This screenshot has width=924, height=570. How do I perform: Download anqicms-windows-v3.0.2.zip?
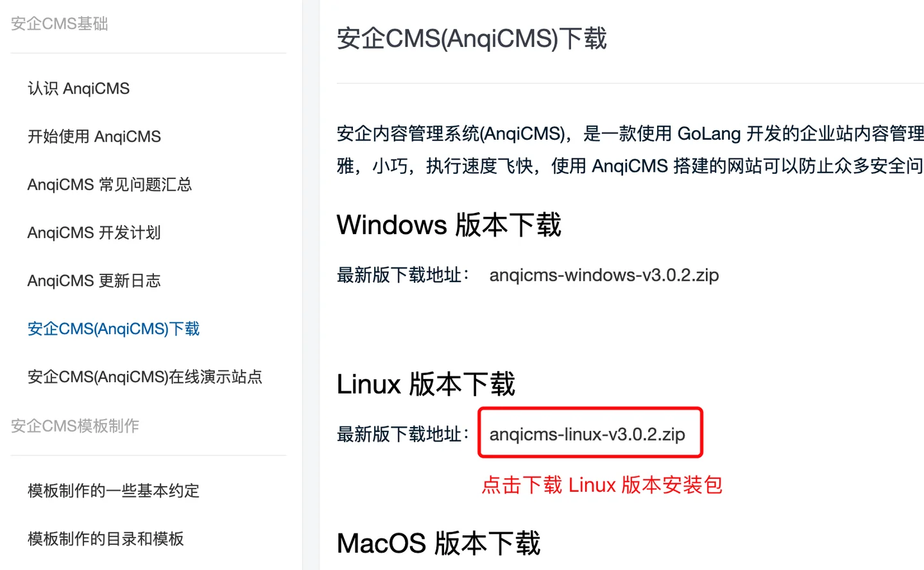pos(603,275)
